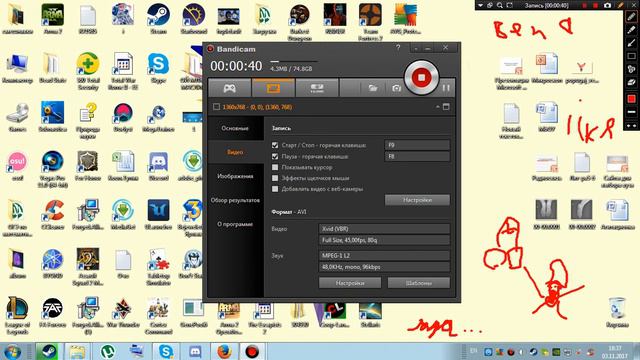Pause recording in the Bandicam main window
Screen dimensions: 640x360
tap(446, 88)
